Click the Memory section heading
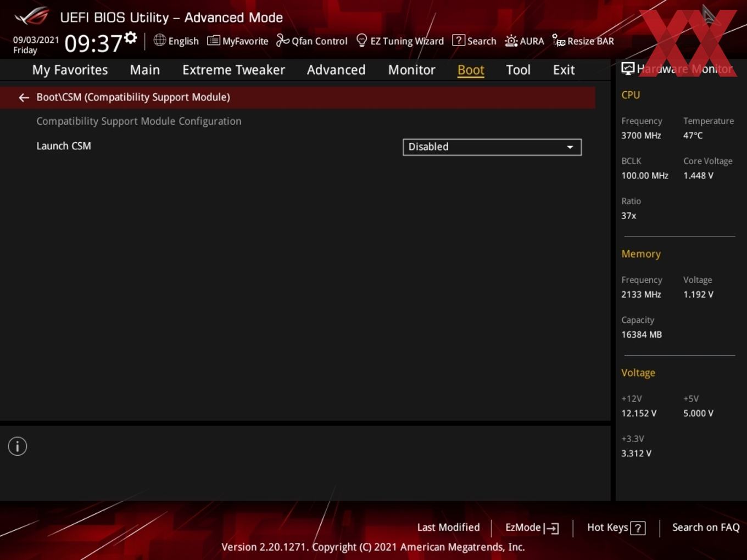 coord(641,254)
